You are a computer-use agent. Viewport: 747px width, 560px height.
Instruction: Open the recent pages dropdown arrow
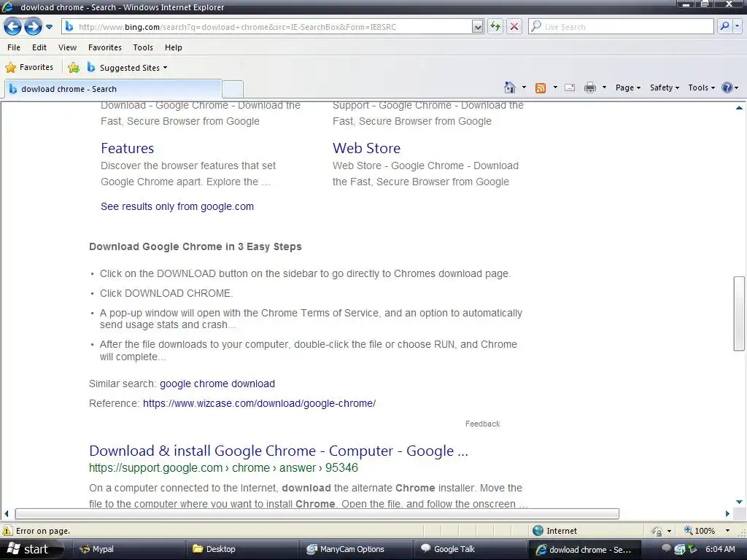pyautogui.click(x=49, y=27)
